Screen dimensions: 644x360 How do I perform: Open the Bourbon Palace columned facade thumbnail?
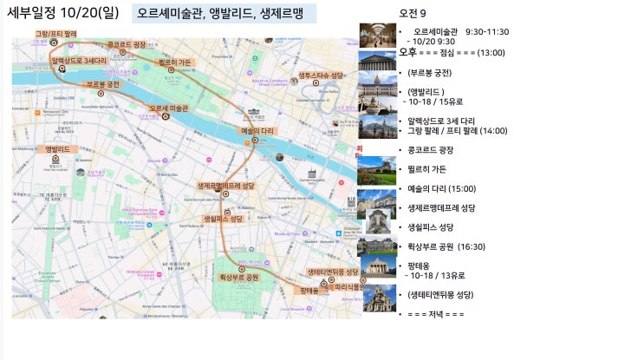pos(377,61)
